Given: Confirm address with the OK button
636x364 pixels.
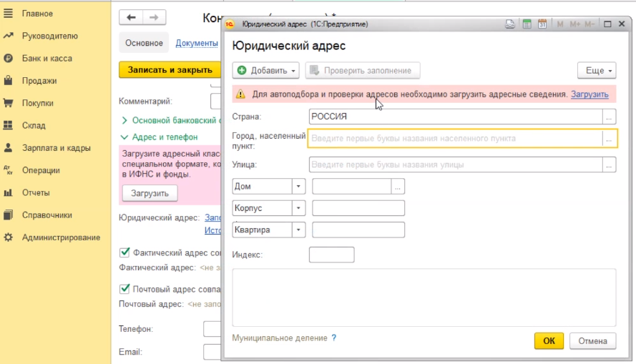Looking at the screenshot, I should pyautogui.click(x=549, y=341).
